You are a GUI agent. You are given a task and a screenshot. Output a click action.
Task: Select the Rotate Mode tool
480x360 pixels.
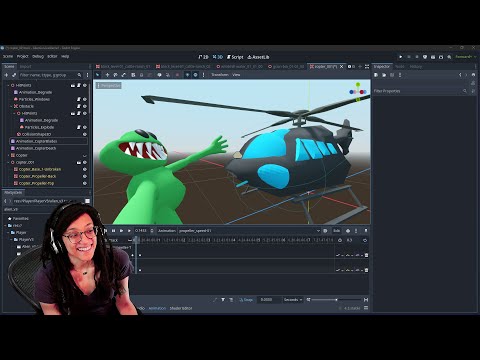(x=115, y=75)
